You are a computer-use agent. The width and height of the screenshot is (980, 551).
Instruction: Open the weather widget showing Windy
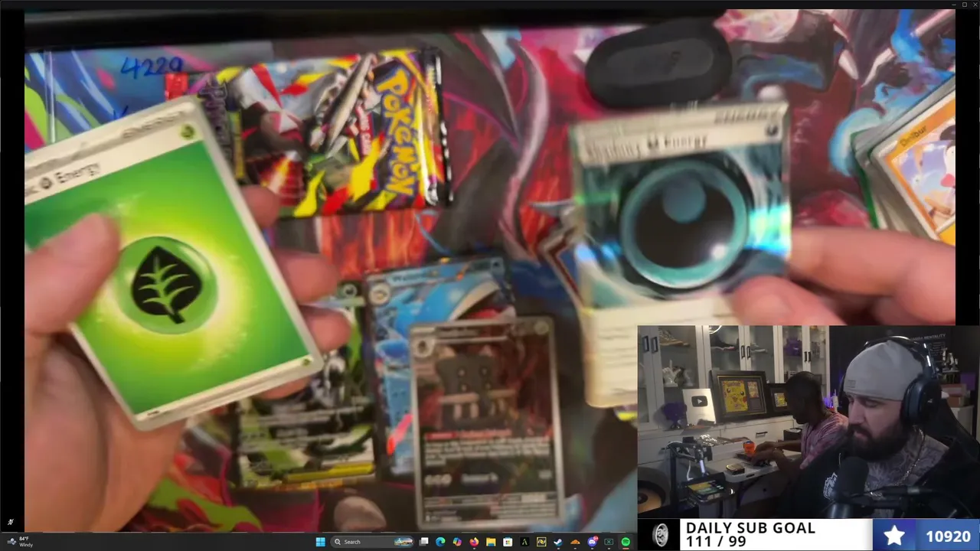coord(21,542)
